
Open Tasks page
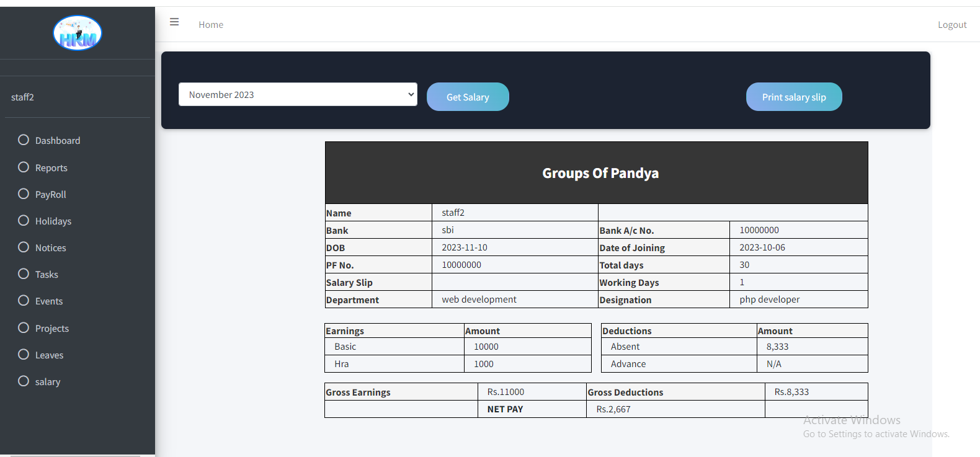47,275
